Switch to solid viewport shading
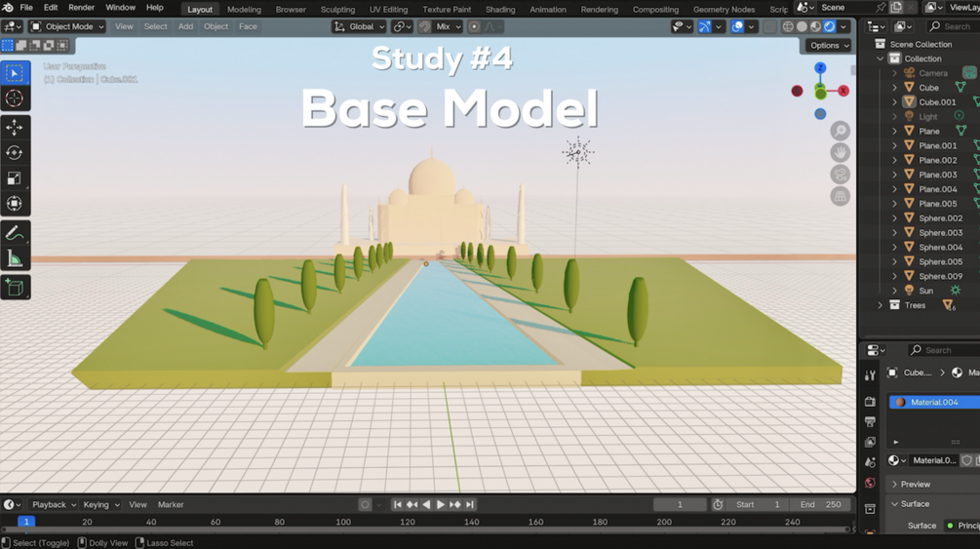 pos(802,27)
